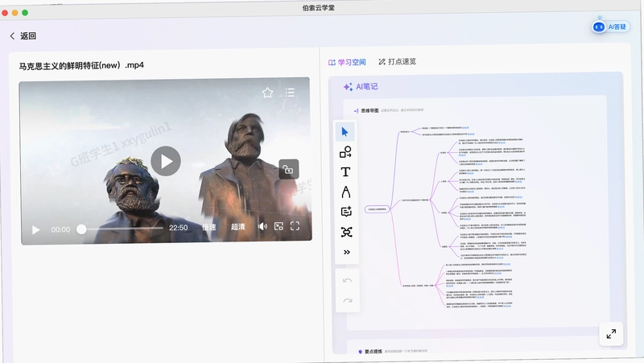This screenshot has height=363, width=644.
Task: Click the screenshot icon on the video's right edge
Action: click(289, 169)
